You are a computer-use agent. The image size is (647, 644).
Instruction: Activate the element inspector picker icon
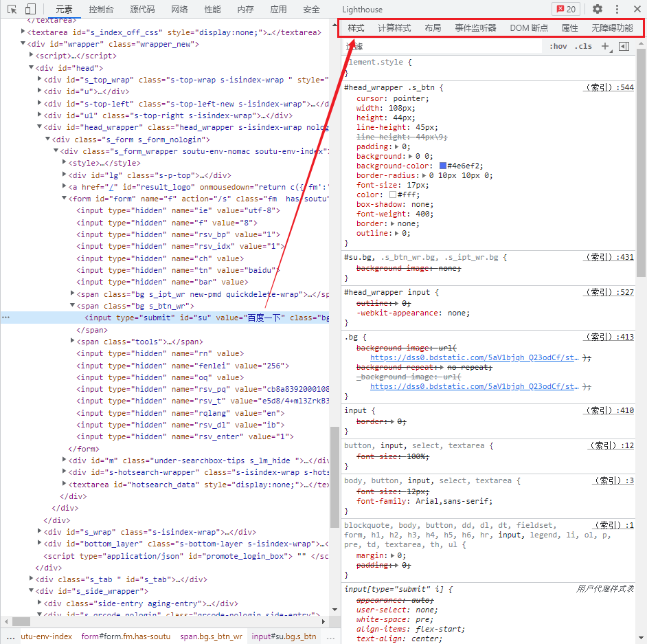click(x=12, y=9)
